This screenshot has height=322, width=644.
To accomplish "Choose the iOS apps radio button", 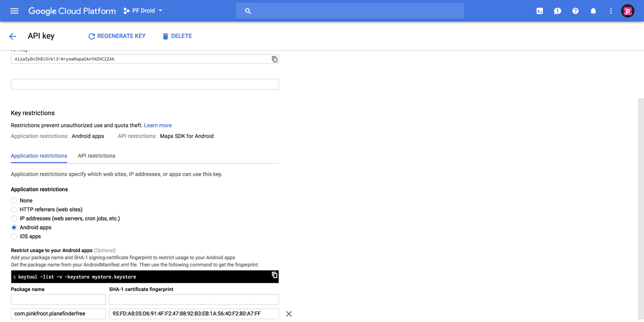I will tap(14, 236).
